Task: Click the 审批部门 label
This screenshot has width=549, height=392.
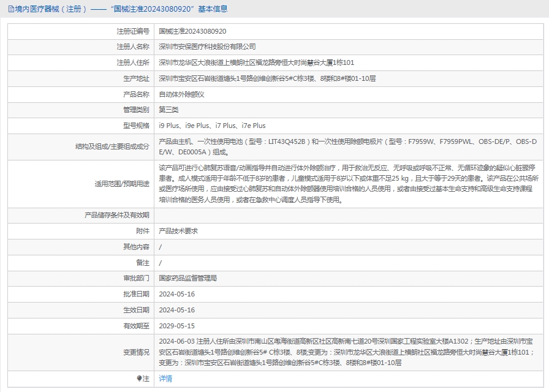Action: click(x=136, y=278)
